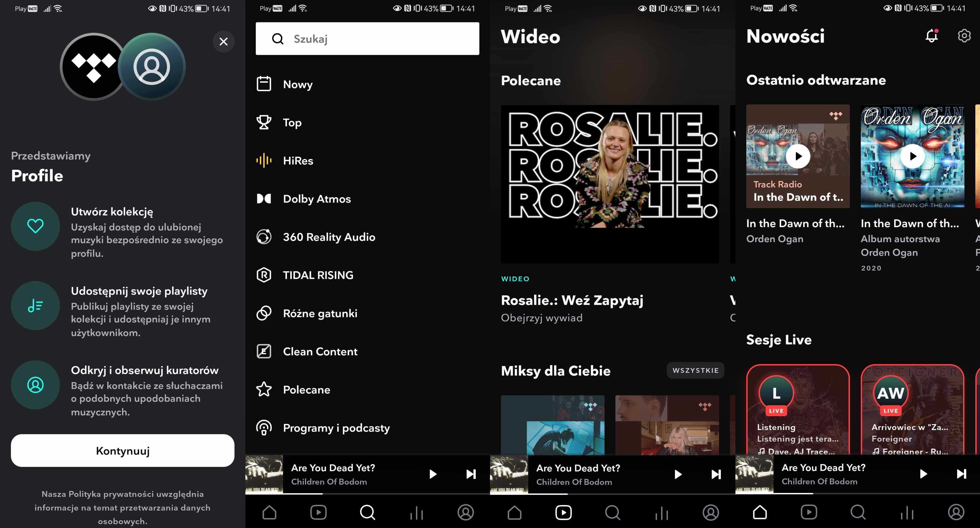Tap the TIDAL RISING badge icon
Viewport: 980px width, 528px height.
[264, 275]
